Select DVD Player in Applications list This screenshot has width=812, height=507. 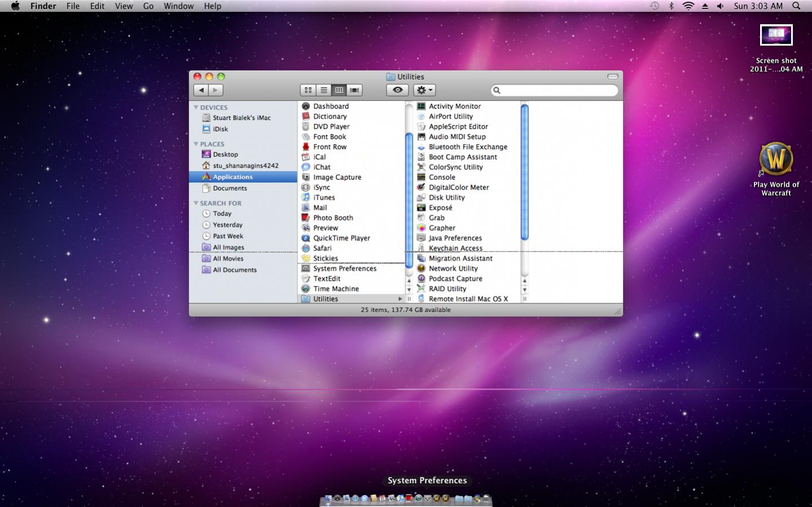(331, 126)
